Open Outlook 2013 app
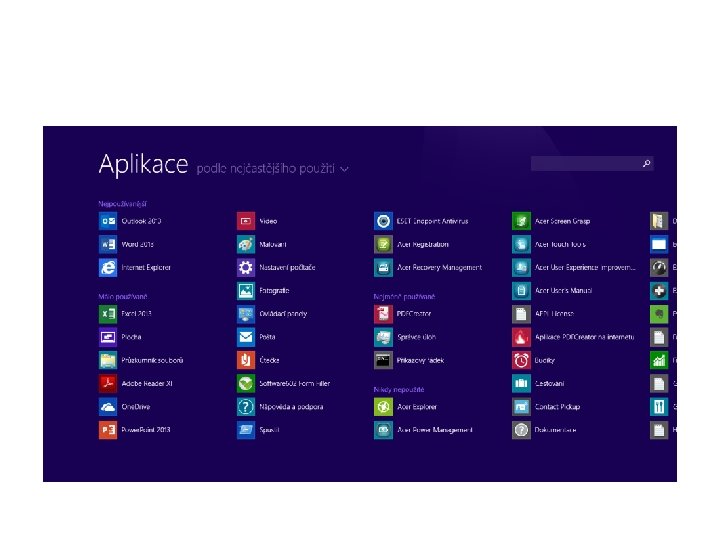Viewport: 720px width, 540px height. (130, 221)
